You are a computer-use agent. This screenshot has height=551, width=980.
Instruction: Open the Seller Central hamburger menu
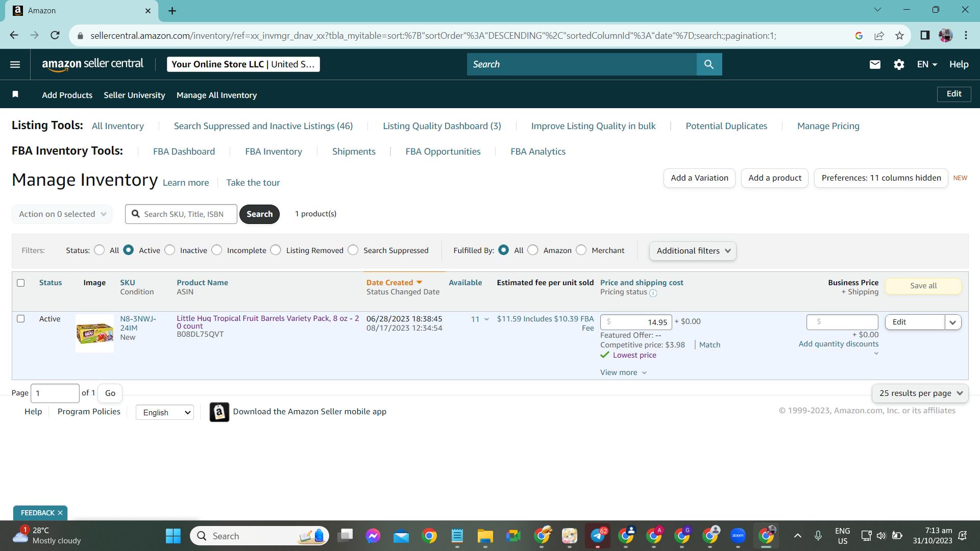[x=15, y=64]
